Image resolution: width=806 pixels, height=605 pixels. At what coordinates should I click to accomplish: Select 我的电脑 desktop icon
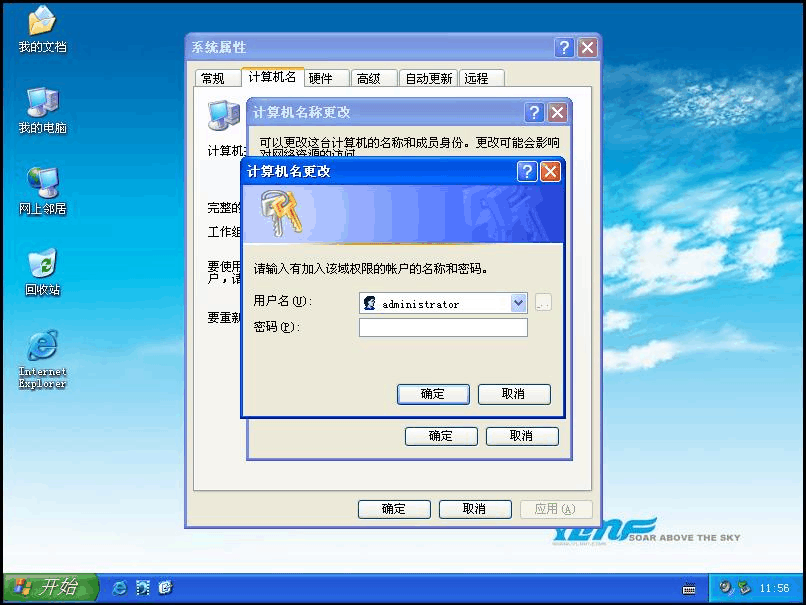[42, 104]
